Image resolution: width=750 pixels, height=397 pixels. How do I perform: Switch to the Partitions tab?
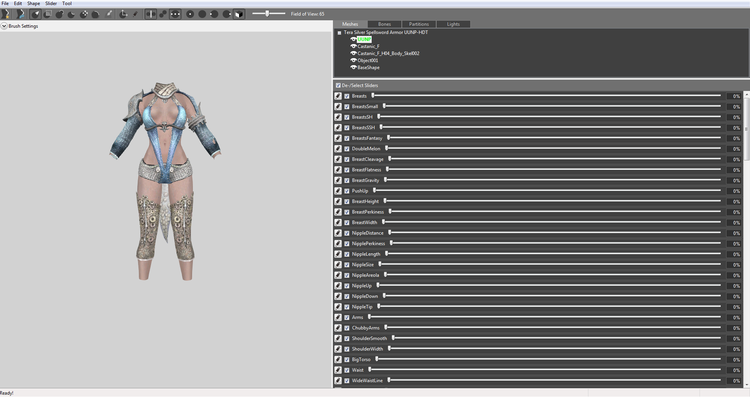[419, 24]
